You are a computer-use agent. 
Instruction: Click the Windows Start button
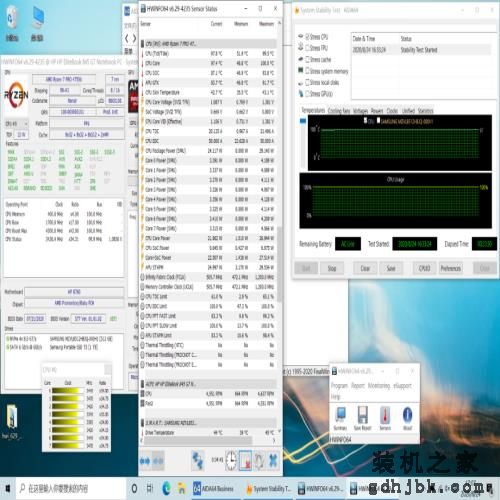pyautogui.click(x=8, y=489)
